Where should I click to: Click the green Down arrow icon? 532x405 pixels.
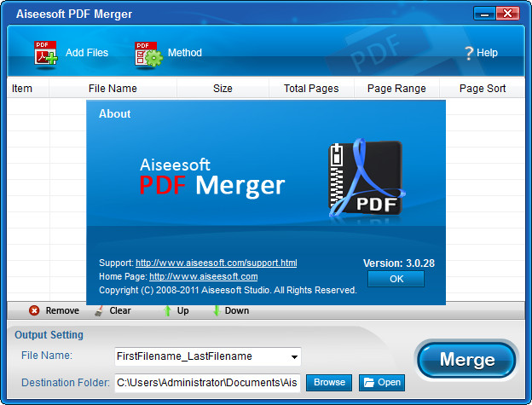point(217,310)
